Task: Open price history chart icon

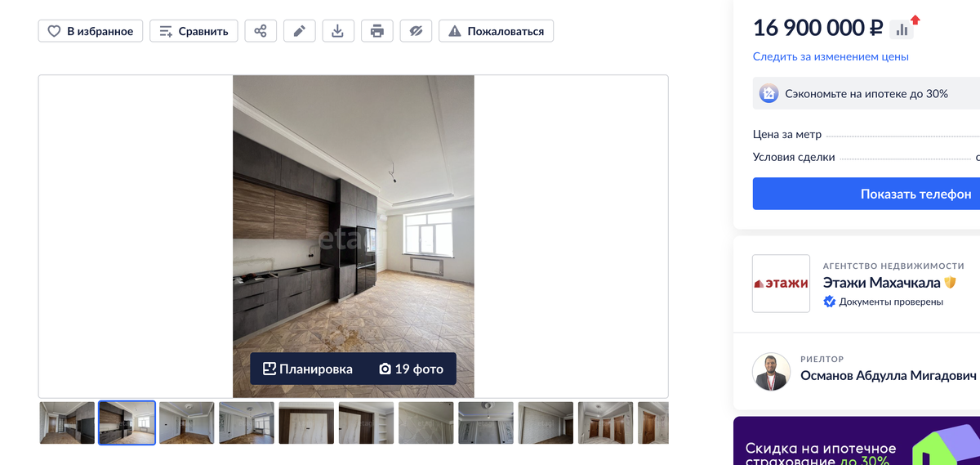Action: tap(902, 29)
